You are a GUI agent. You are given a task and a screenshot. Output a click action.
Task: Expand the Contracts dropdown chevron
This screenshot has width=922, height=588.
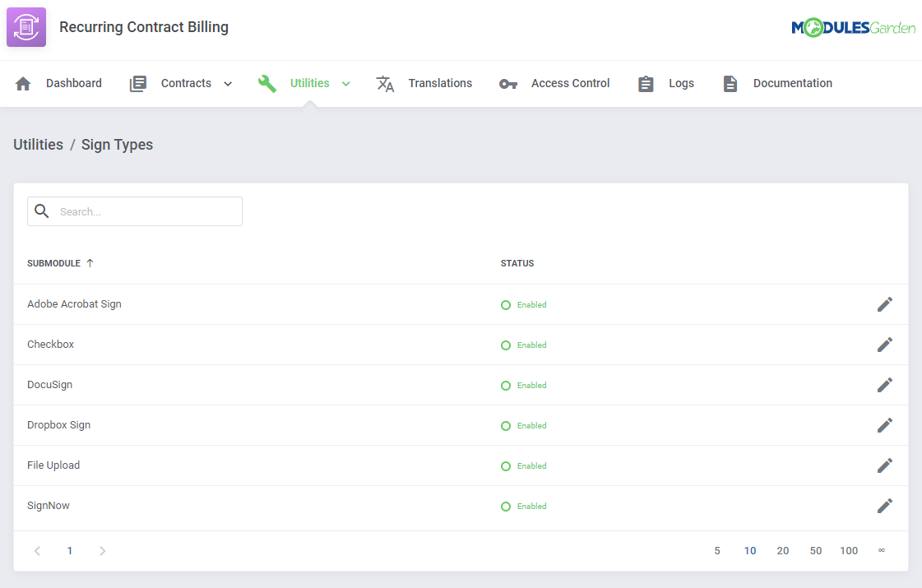tap(228, 84)
